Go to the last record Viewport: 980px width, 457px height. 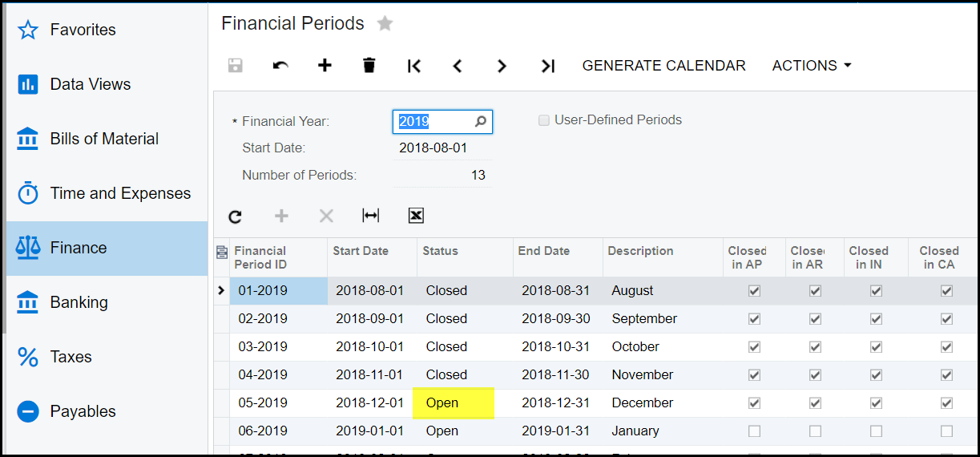click(547, 66)
